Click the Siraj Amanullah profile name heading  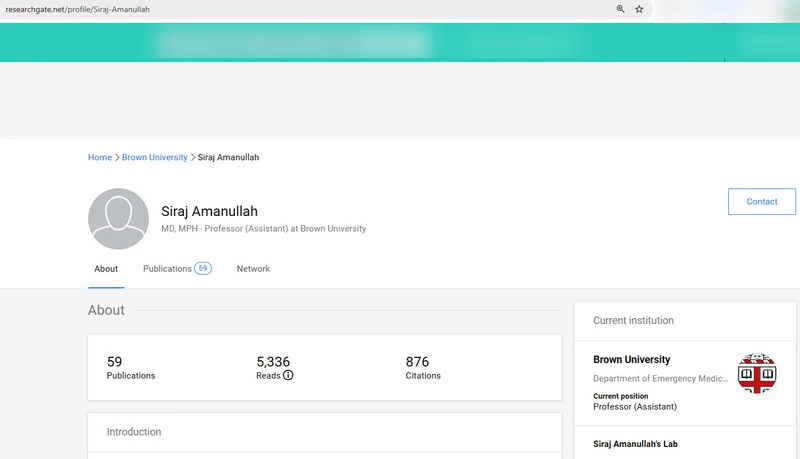pyautogui.click(x=209, y=211)
